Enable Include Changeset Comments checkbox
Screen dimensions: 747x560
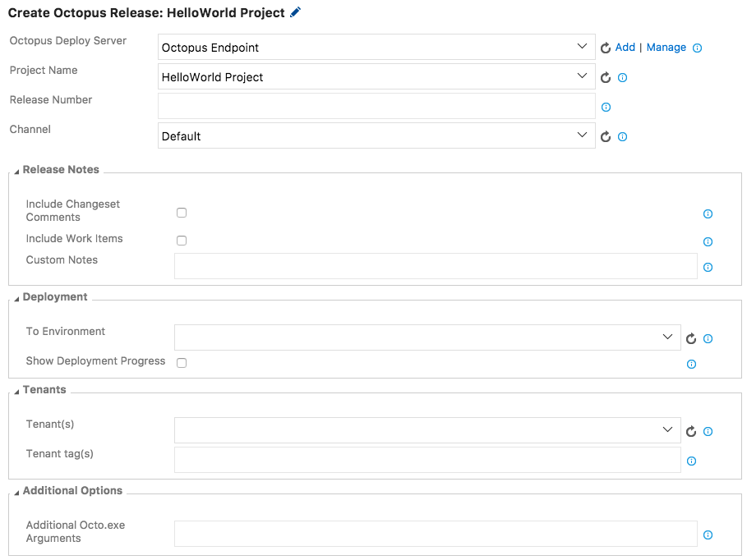(x=182, y=213)
